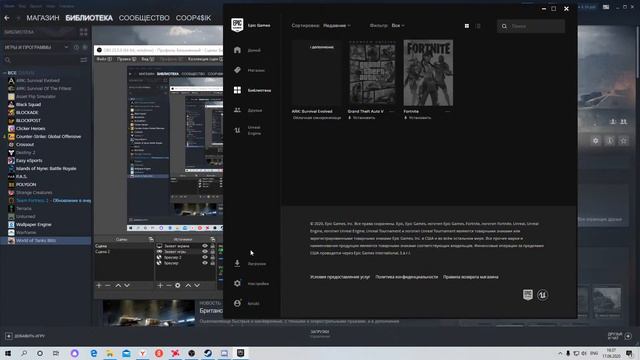Toggle lock on Браузер 2 source in OBS
This screenshot has height=360, width=640.
click(x=213, y=258)
